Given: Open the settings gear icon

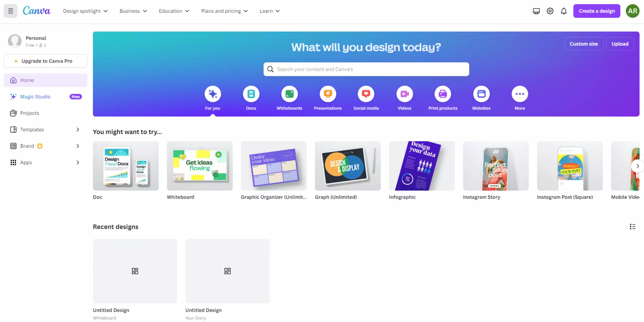Looking at the screenshot, I should coord(550,11).
